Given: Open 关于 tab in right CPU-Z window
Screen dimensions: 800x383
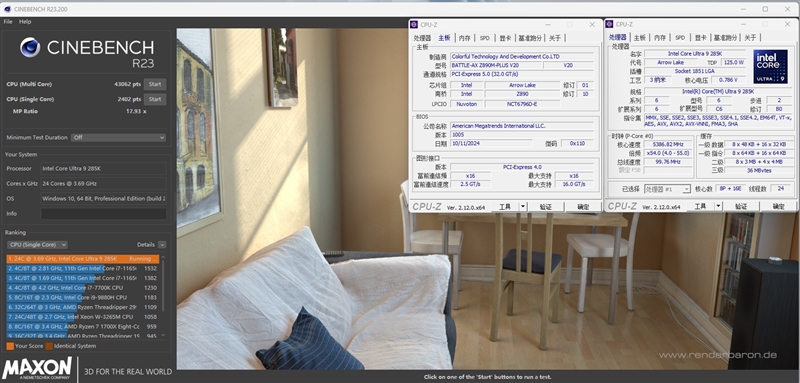Looking at the screenshot, I should point(750,38).
